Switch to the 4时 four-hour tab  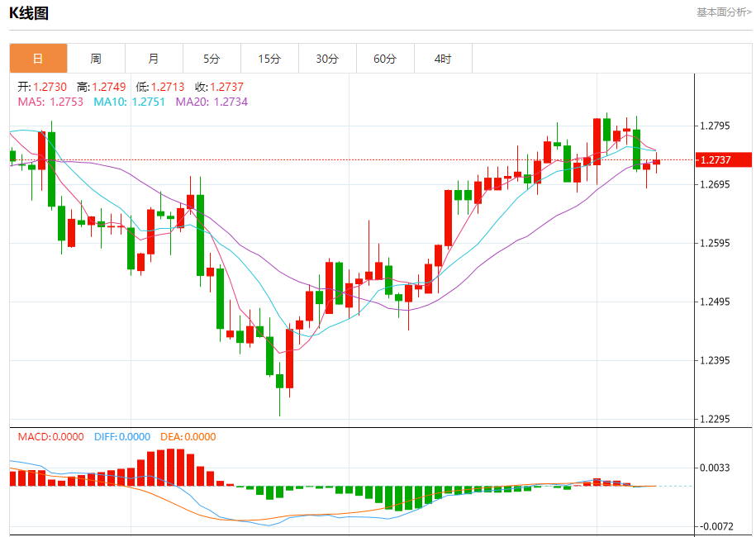pyautogui.click(x=443, y=59)
